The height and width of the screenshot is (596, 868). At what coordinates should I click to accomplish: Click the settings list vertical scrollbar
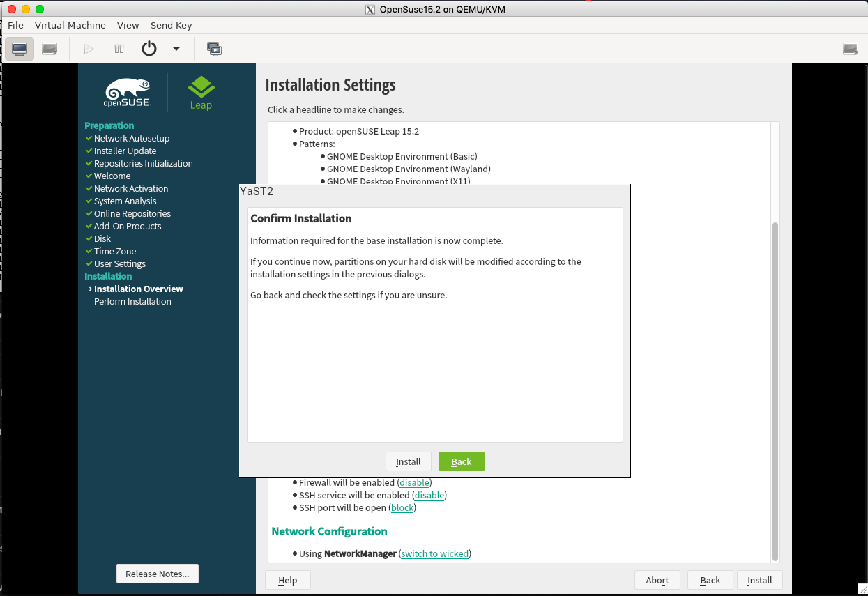(x=775, y=390)
